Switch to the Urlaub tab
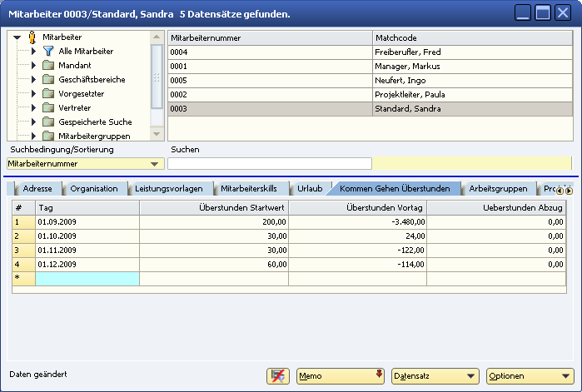This screenshot has width=582, height=392. click(x=310, y=189)
